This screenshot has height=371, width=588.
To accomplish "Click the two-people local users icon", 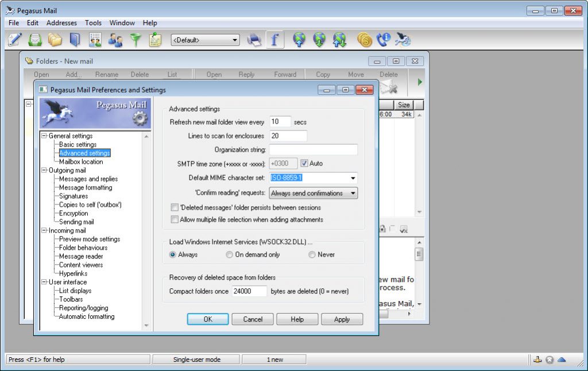I will [x=115, y=40].
